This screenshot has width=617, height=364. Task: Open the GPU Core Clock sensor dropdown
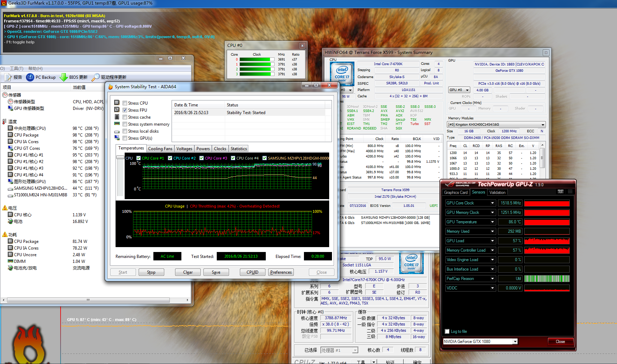tap(492, 203)
